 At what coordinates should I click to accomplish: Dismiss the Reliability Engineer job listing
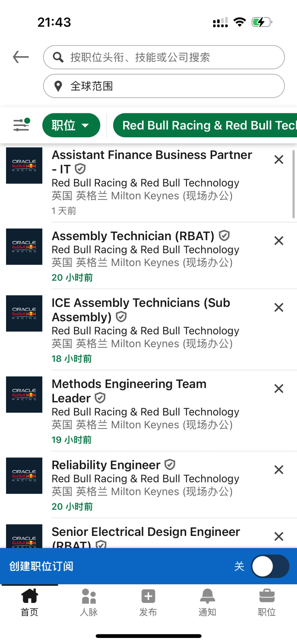click(x=279, y=470)
